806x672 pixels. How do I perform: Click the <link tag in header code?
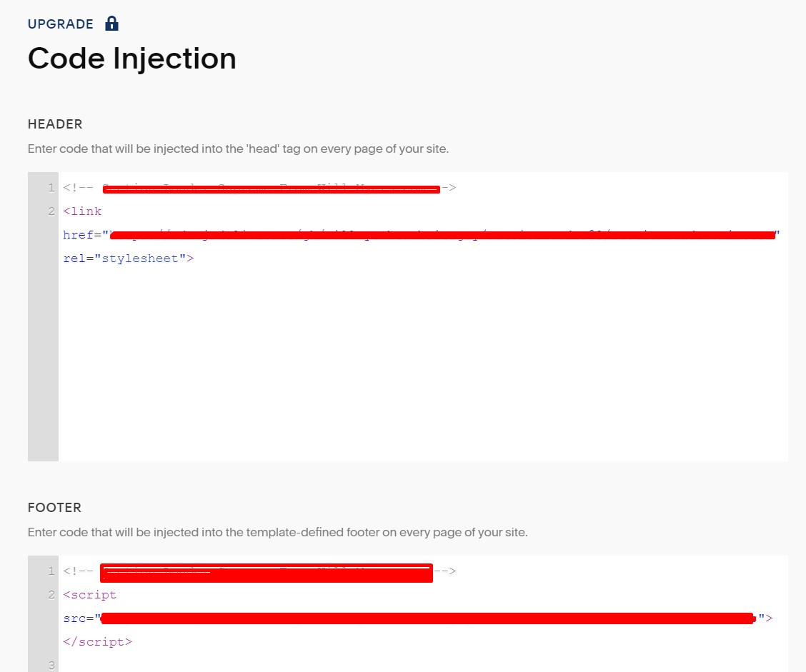coord(82,211)
